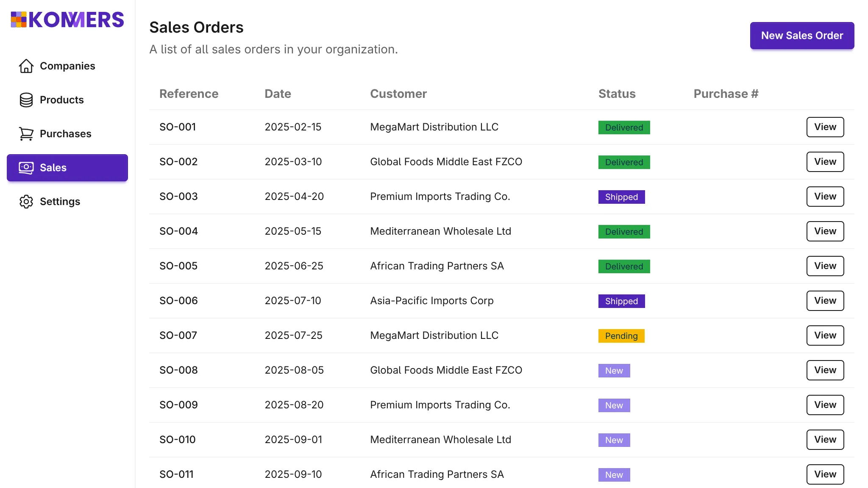
Task: Sort orders by the Date column
Action: click(278, 94)
